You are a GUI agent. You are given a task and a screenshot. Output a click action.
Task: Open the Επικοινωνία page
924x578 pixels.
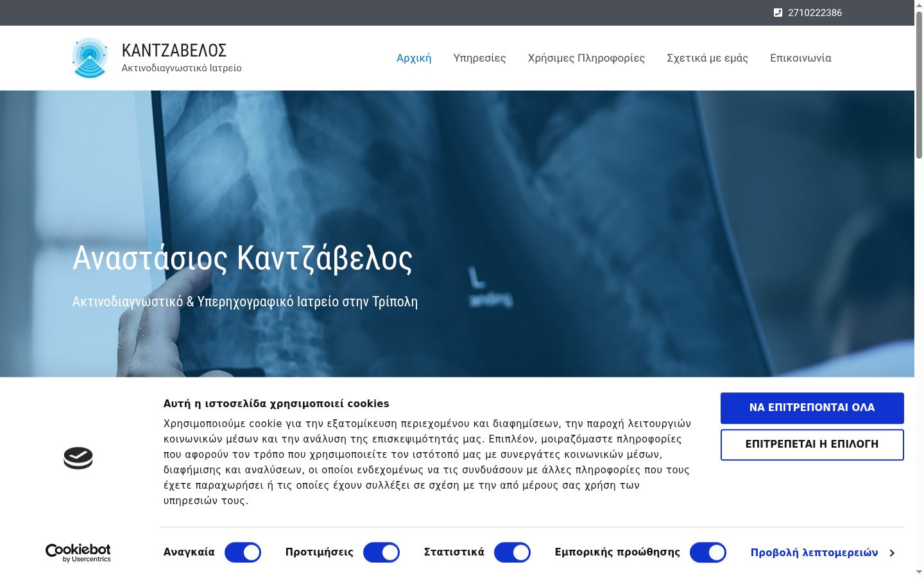click(801, 58)
